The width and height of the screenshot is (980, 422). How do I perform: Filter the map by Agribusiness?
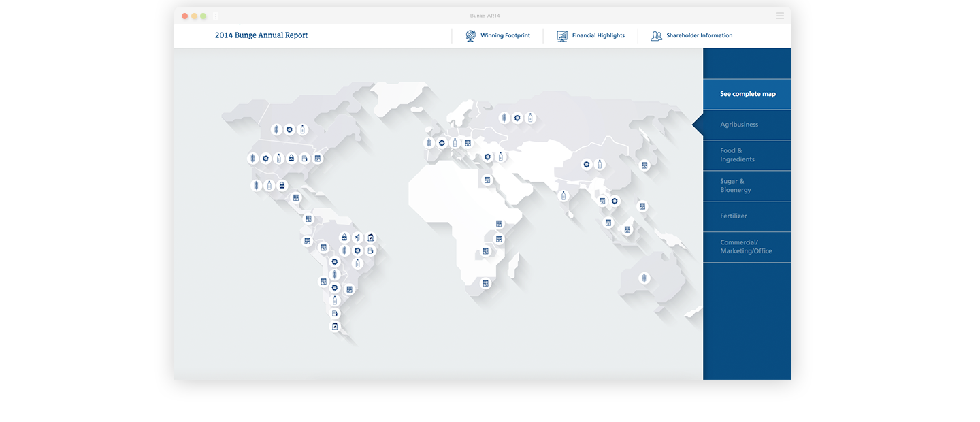click(747, 125)
